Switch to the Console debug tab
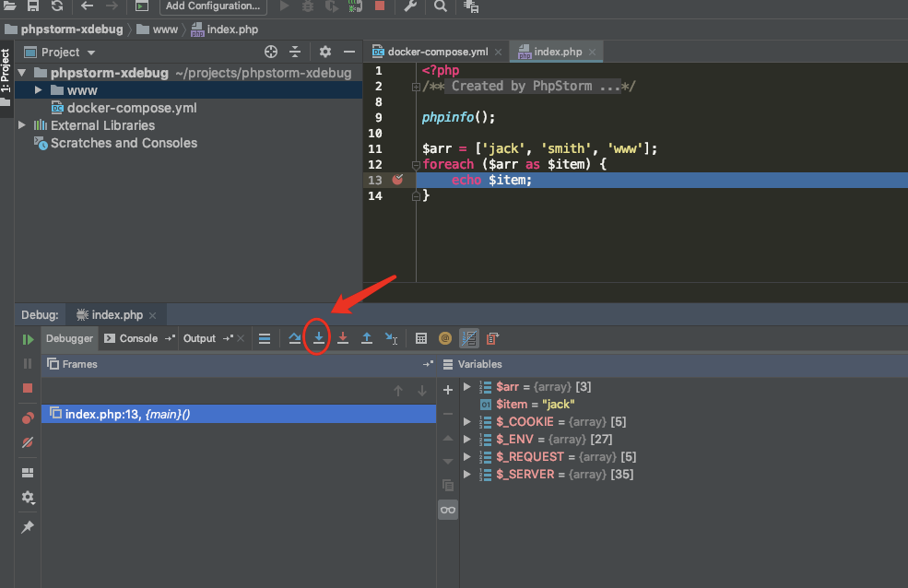Screen dimensions: 908x588 pyautogui.click(x=138, y=338)
